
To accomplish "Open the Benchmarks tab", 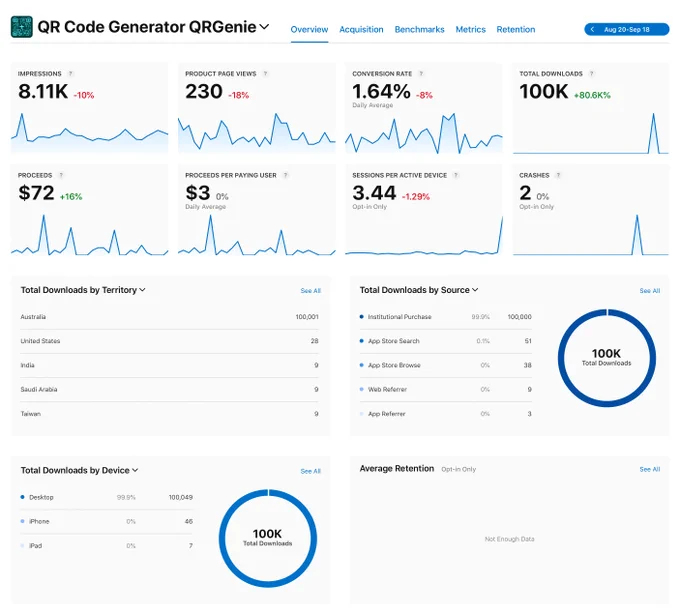I will pyautogui.click(x=419, y=29).
